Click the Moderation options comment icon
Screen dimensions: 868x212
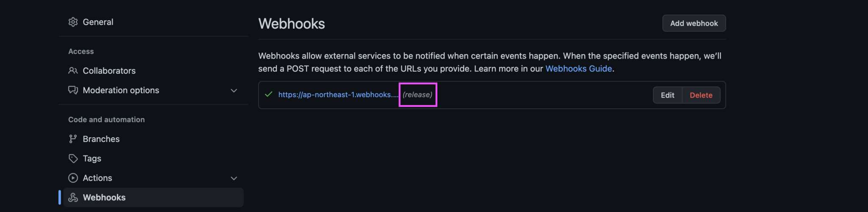point(73,90)
